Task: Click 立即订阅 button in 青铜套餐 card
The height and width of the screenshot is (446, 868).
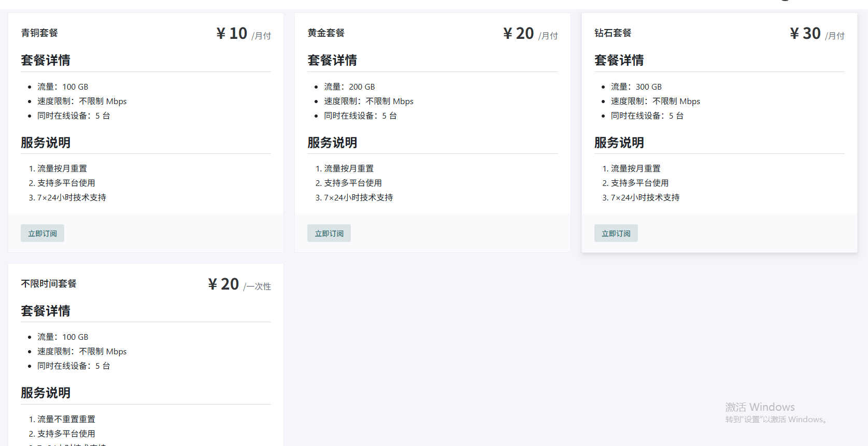Action: click(x=42, y=234)
